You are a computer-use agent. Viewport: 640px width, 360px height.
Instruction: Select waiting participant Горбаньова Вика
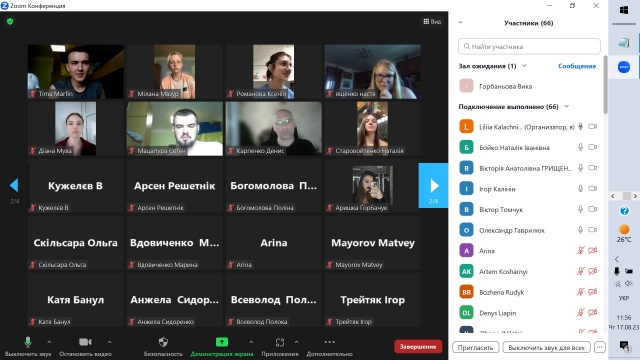click(529, 86)
